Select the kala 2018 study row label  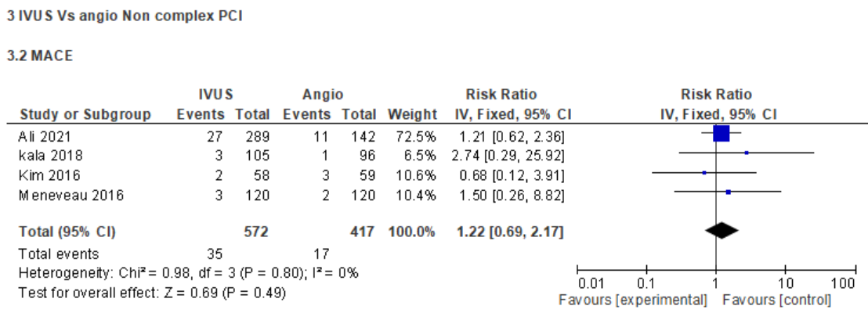(39, 153)
